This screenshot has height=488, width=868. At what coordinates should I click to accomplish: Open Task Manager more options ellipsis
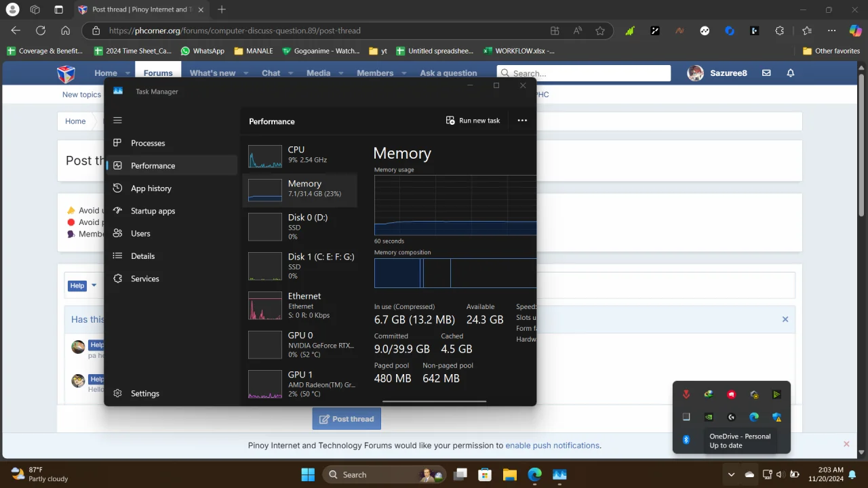tap(522, 121)
